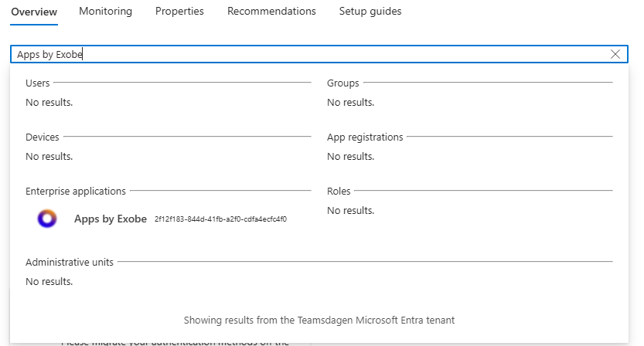Open the Setup guides tab
Viewport: 644px width, 346px height.
(370, 11)
